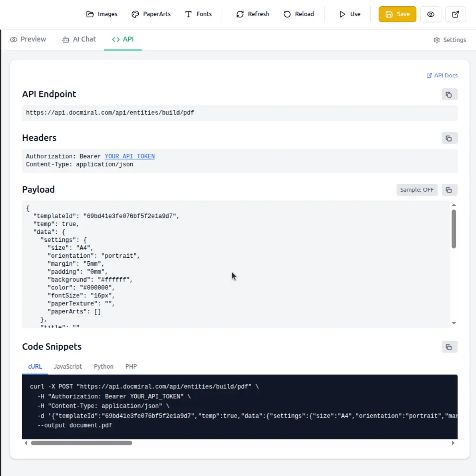Click the code snippet horizontal scrollbar thumb
Screen dimensions: 476x476
pos(81,443)
